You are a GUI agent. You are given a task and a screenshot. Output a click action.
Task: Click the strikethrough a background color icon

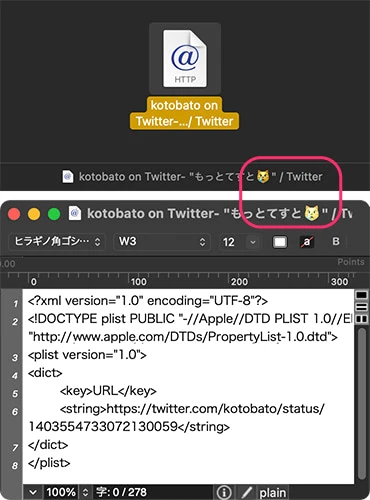pyautogui.click(x=307, y=242)
